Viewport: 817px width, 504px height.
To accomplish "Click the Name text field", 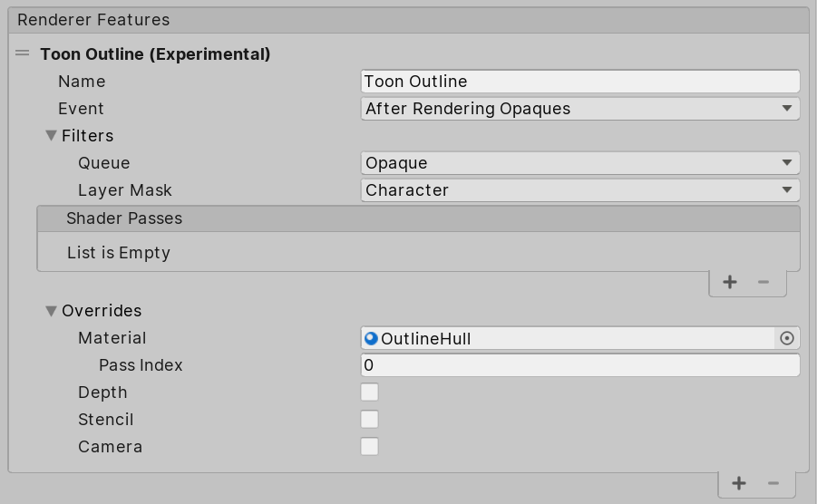I will click(580, 82).
